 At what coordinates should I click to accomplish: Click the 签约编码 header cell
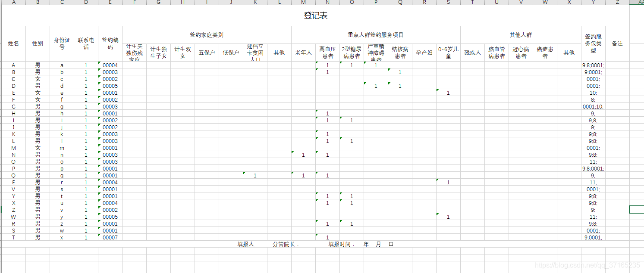110,43
